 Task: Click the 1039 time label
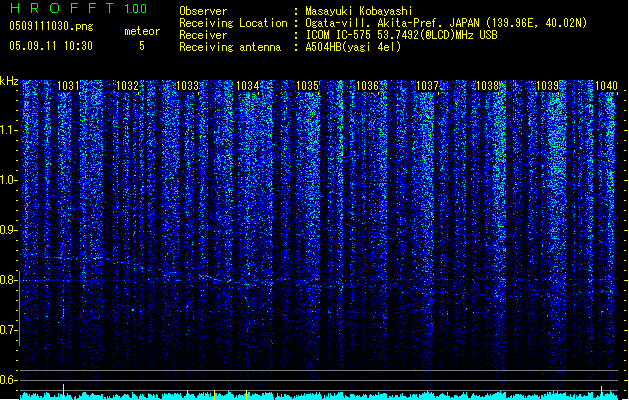[548, 86]
